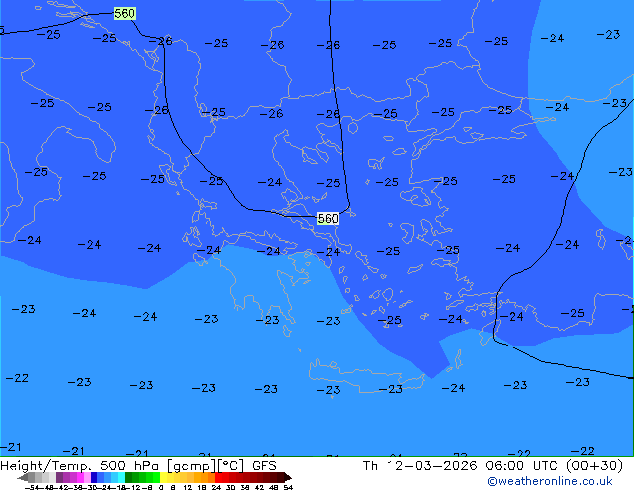Screen dimensions: 634x490
Task: Pick the cyan legend swatch
Action: tap(121, 477)
